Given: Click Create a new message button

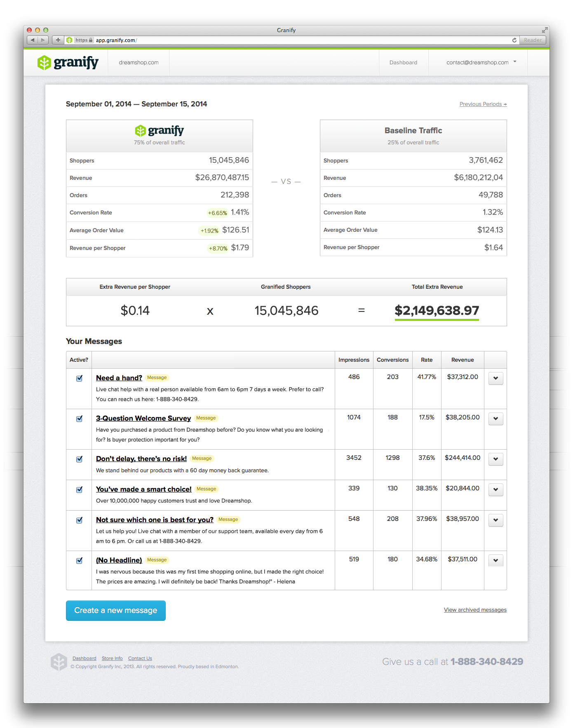Looking at the screenshot, I should pyautogui.click(x=116, y=610).
